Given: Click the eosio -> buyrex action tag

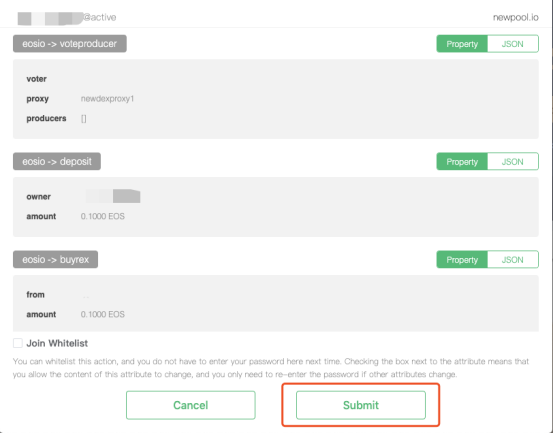Looking at the screenshot, I should coord(55,259).
